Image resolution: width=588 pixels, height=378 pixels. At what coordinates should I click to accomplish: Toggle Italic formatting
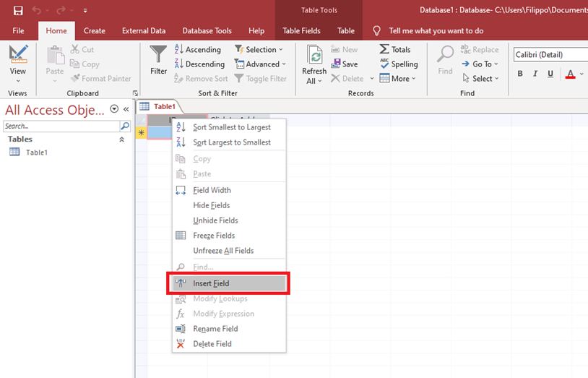click(535, 74)
